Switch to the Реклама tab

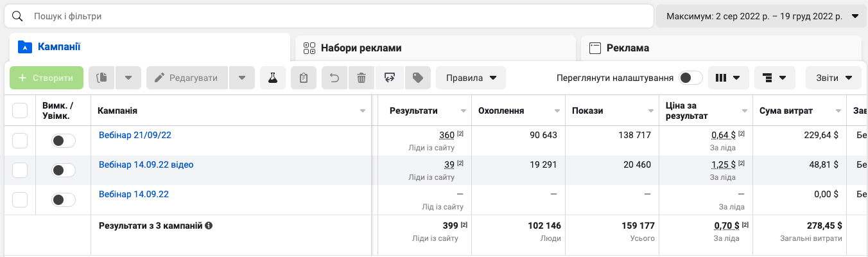721,48
